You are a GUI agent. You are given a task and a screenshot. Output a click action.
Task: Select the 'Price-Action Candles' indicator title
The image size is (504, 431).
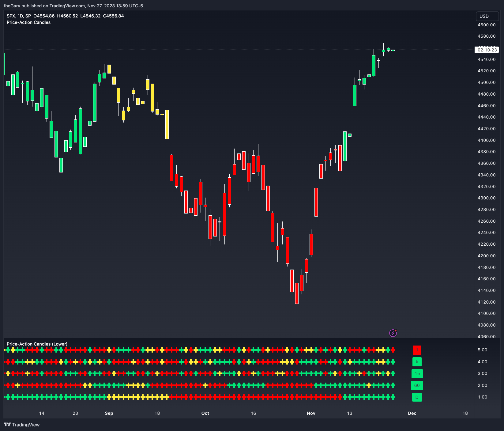[x=29, y=22]
